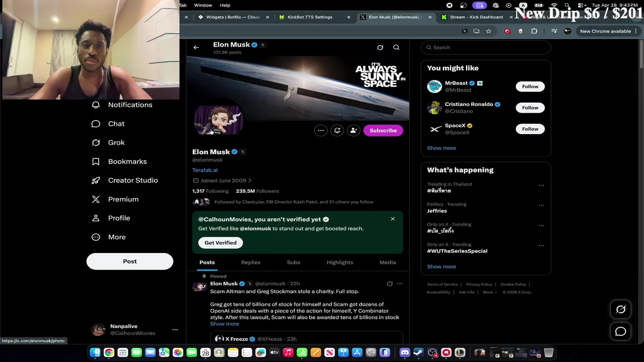Open the three-dot menu beside Subscribe
Screen dimensions: 644x362
click(320, 130)
